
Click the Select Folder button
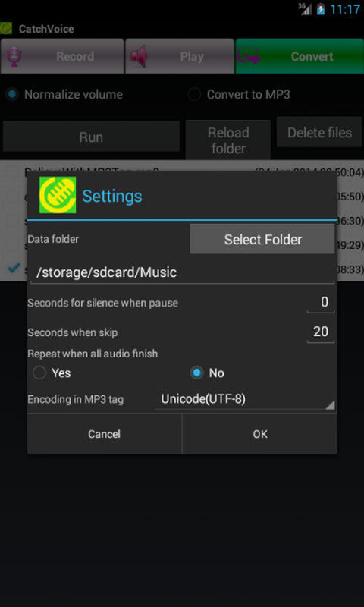(262, 239)
